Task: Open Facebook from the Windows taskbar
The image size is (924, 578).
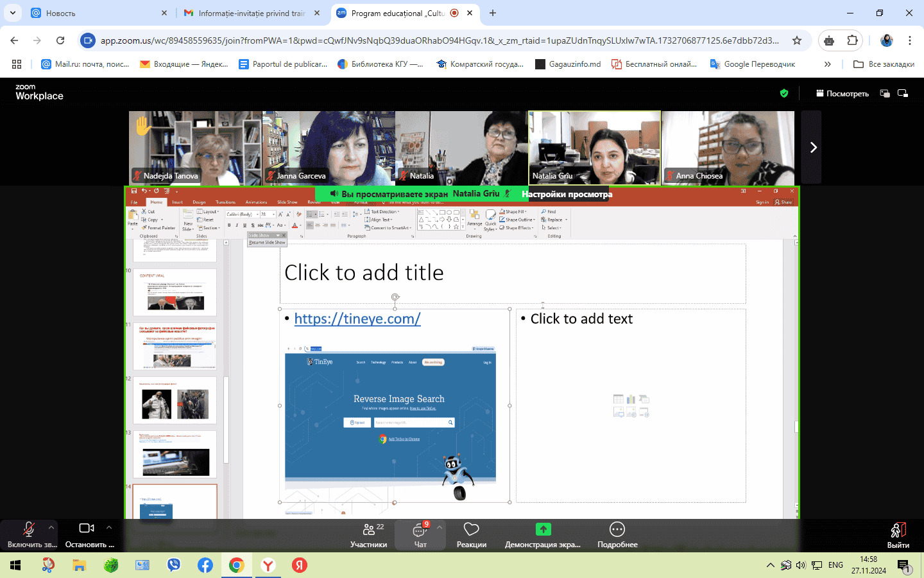Action: (x=205, y=565)
